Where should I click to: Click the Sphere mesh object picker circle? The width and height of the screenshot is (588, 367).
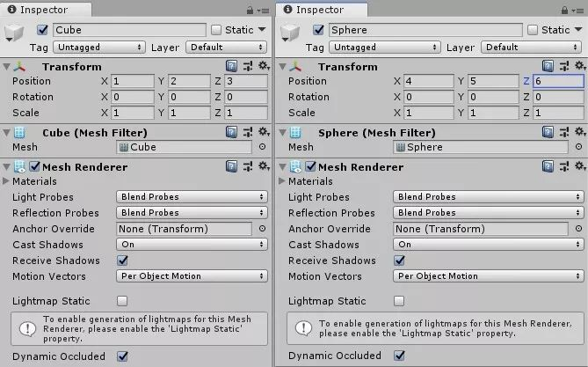point(578,147)
